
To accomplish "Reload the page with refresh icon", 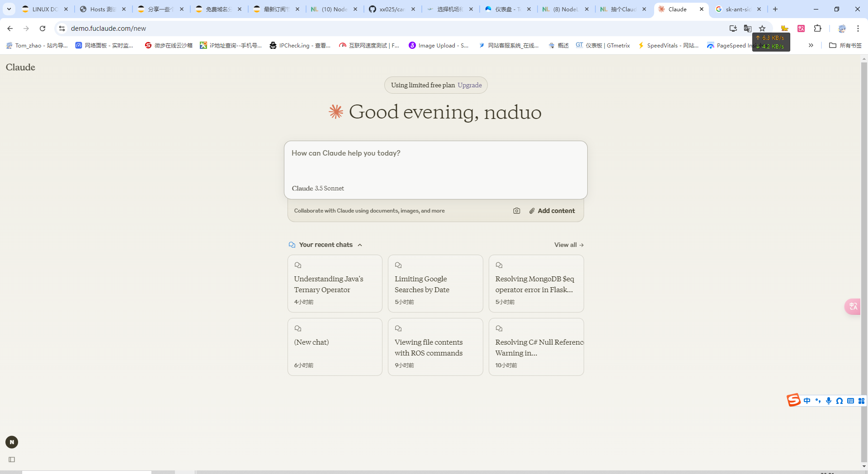I will [x=42, y=28].
